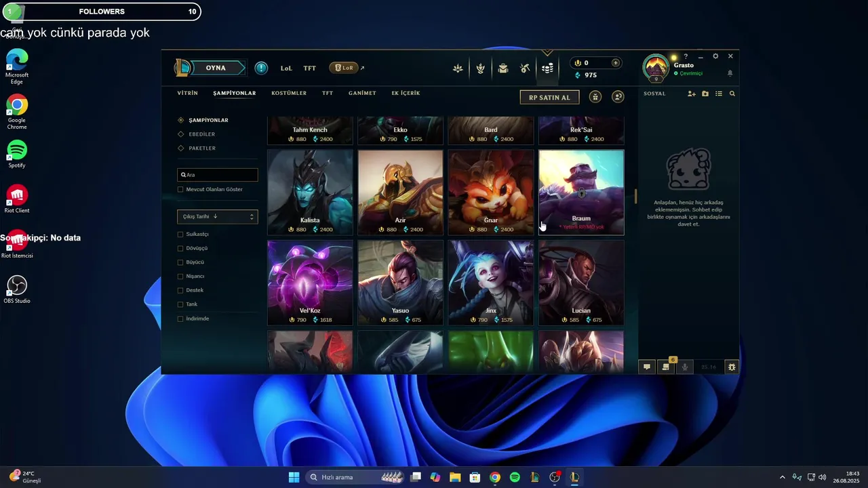This screenshot has width=868, height=488.
Task: Open the Collection icon in top navigation
Action: [x=458, y=68]
